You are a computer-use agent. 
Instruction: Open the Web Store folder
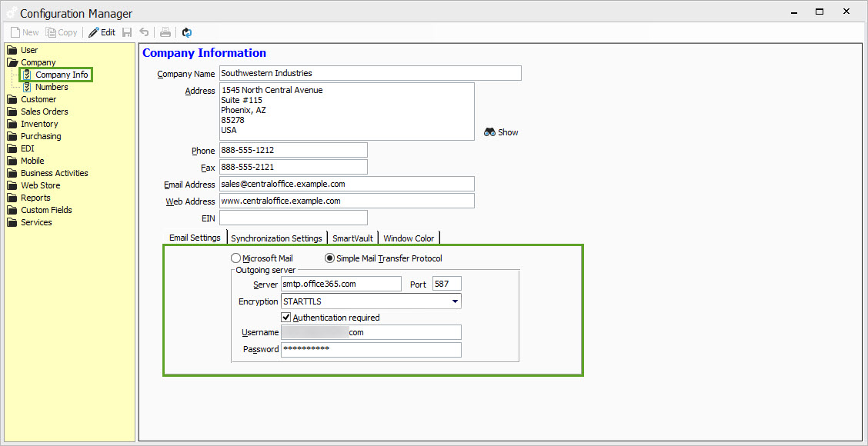click(34, 185)
